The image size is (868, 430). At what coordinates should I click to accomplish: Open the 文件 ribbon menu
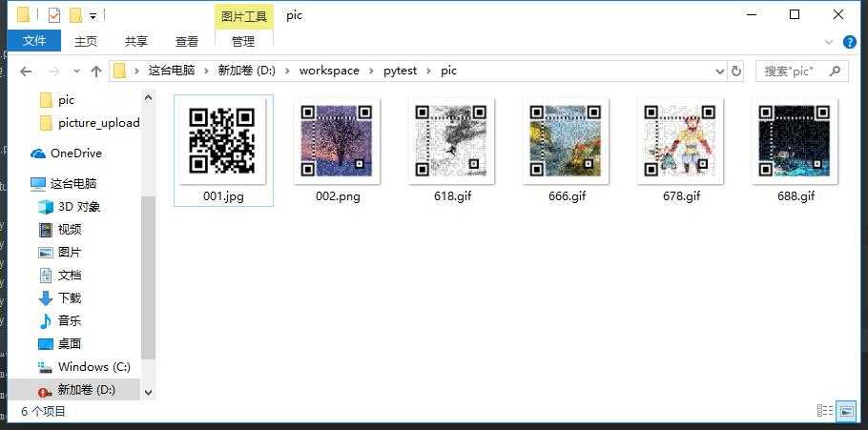click(x=33, y=40)
